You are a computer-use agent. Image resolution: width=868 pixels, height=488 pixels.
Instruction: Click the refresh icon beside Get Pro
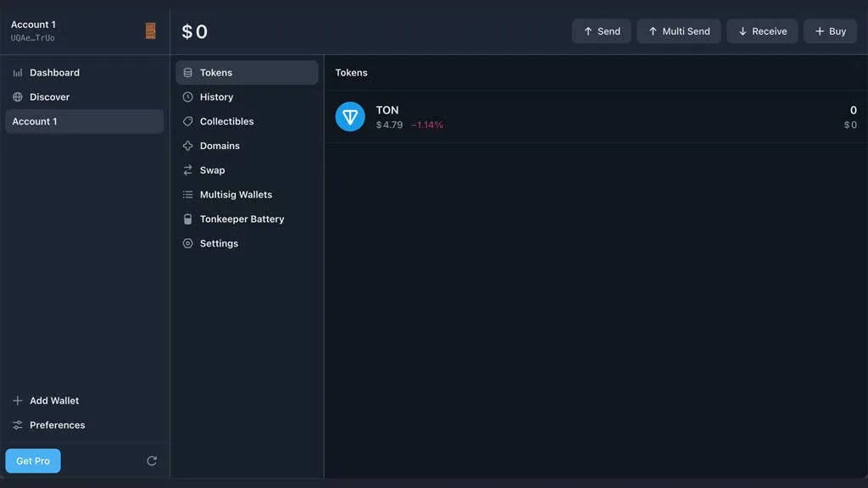point(152,461)
